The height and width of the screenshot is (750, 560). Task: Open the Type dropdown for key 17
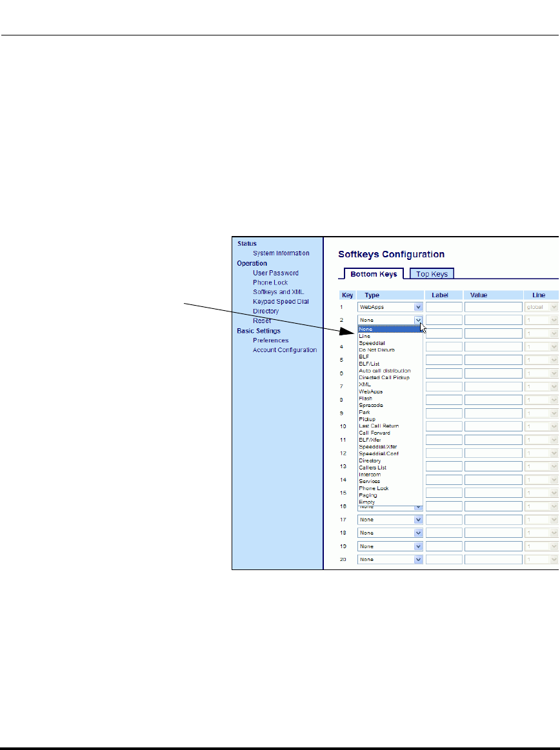(390, 519)
